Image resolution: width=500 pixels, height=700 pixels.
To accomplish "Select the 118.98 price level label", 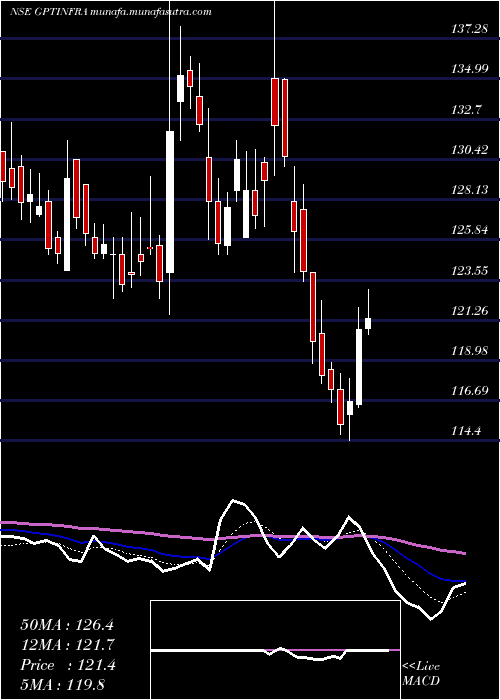I will point(472,350).
